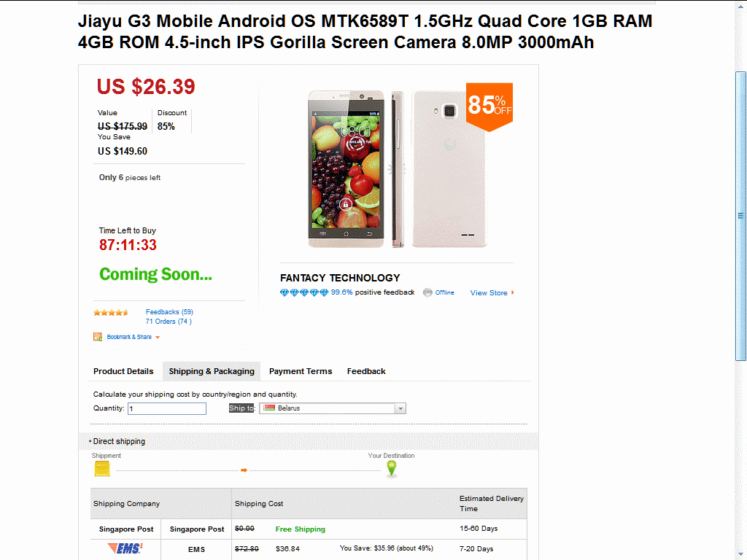
Task: Click the yellow shipment package icon
Action: point(102,469)
